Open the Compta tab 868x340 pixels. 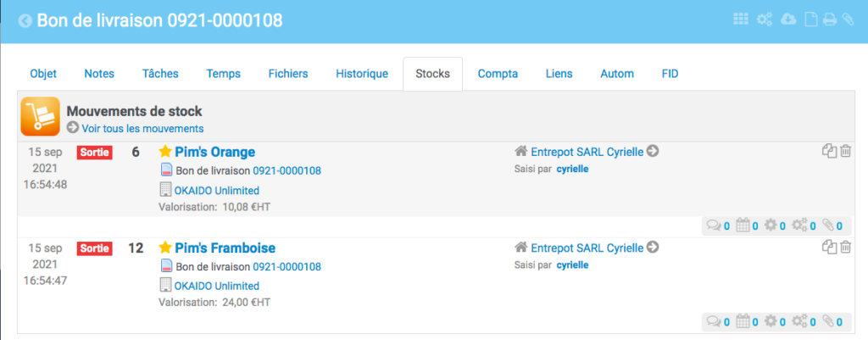498,74
